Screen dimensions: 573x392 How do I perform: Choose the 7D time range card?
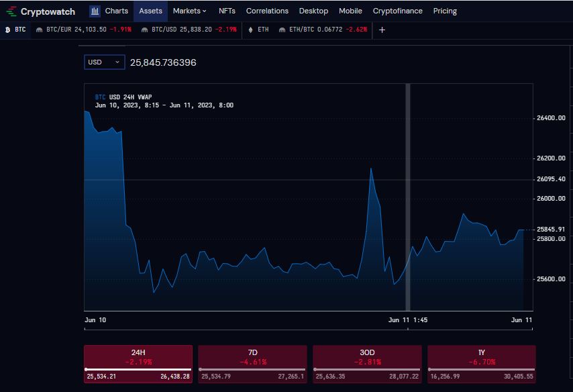pos(252,364)
